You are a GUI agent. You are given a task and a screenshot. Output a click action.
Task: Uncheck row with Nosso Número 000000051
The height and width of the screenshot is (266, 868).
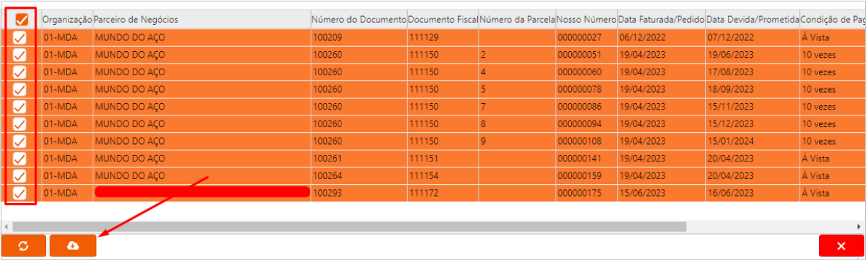point(20,55)
